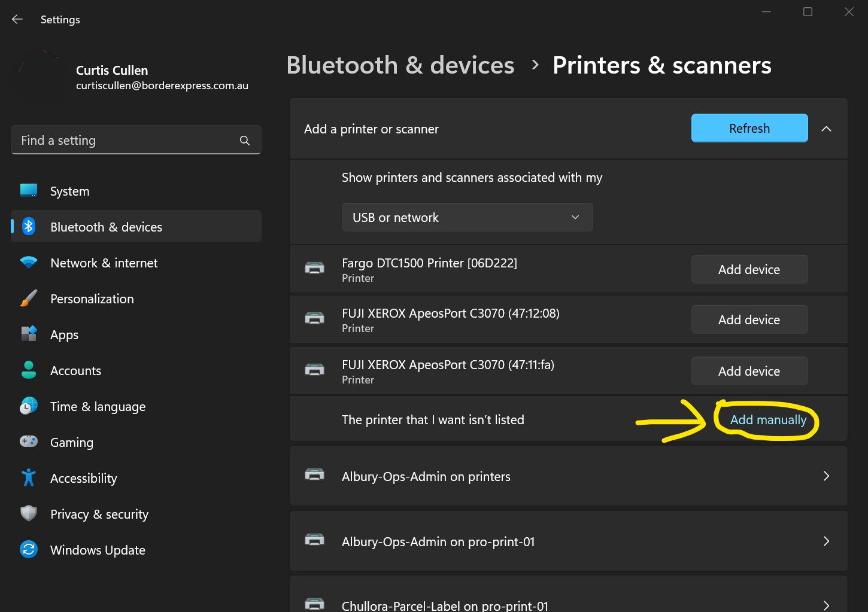Click the Gaming controller icon

click(29, 442)
